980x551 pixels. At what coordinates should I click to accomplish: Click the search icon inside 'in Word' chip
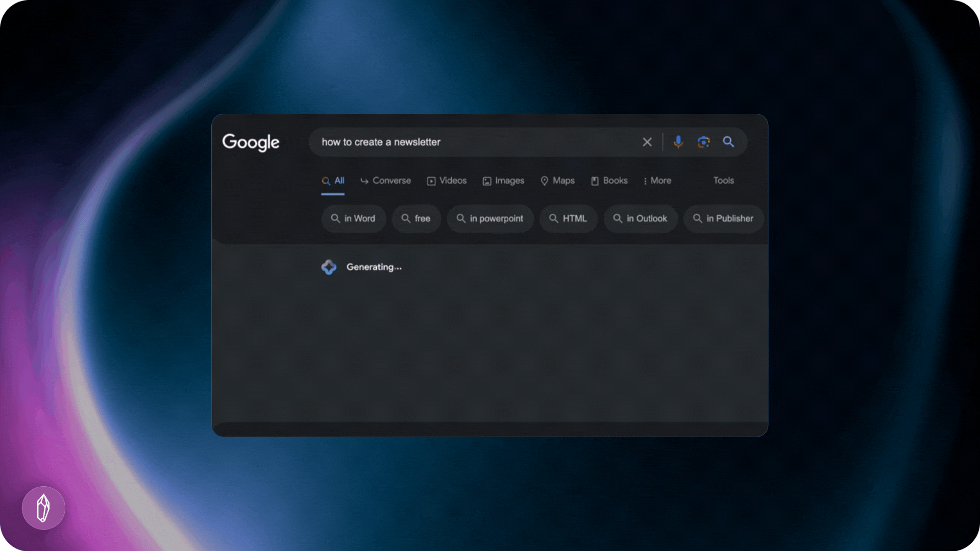(335, 218)
